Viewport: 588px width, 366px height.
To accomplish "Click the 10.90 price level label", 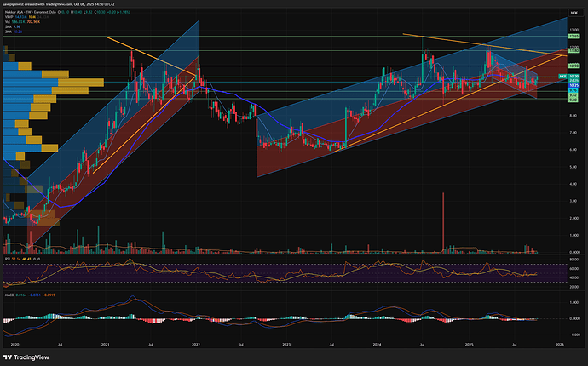I will 574,66.
